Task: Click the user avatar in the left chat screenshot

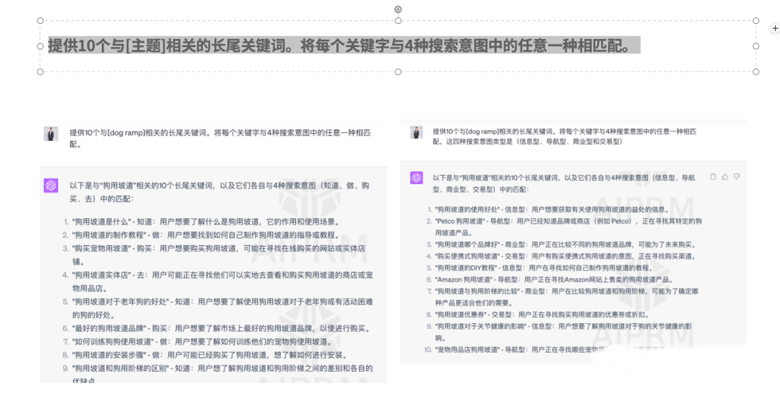Action: [51, 134]
